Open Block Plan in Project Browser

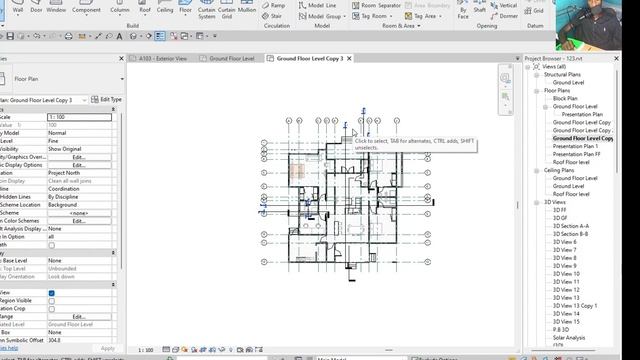point(565,98)
